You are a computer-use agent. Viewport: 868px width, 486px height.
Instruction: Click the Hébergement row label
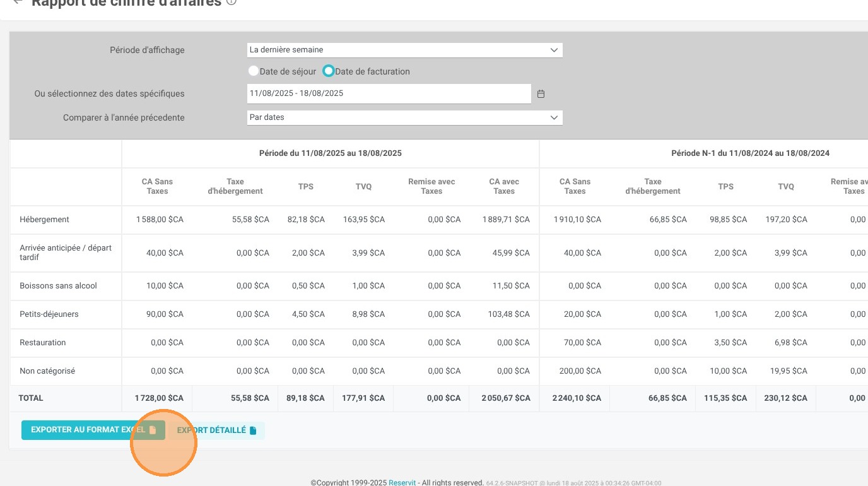(x=44, y=220)
